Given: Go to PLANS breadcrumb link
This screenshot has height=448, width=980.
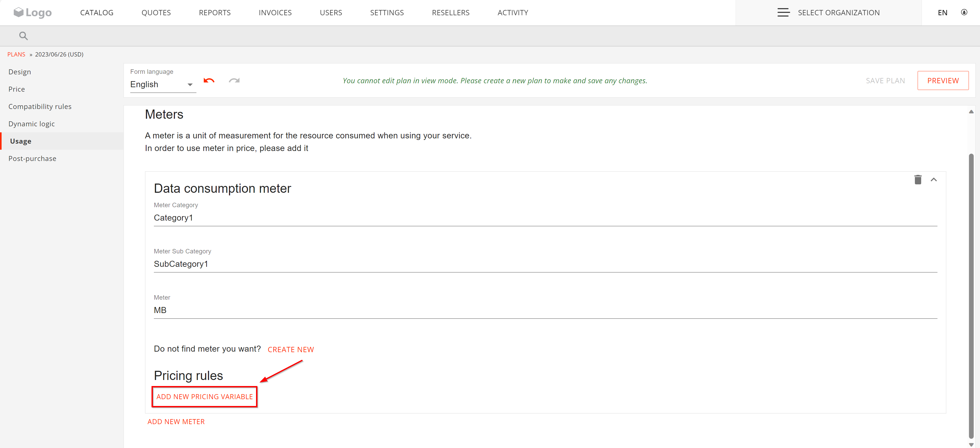Looking at the screenshot, I should pyautogui.click(x=16, y=54).
